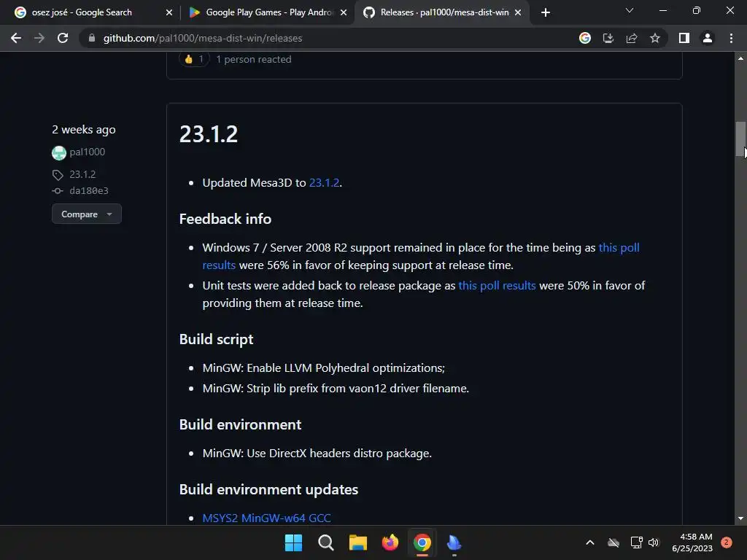The image size is (747, 560).
Task: Open clock and calendar 4:58 AM
Action: 692,542
